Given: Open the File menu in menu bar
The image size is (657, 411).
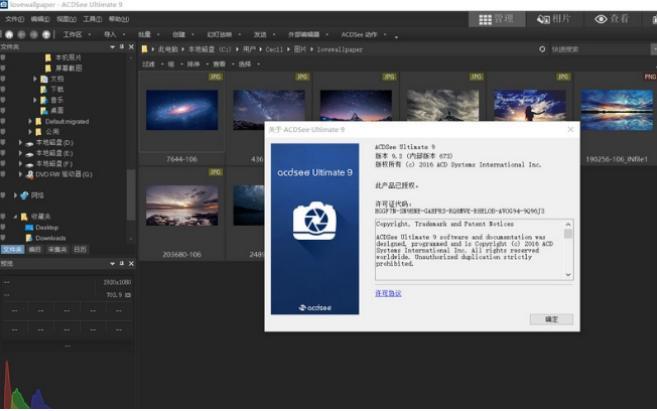Looking at the screenshot, I should point(13,18).
